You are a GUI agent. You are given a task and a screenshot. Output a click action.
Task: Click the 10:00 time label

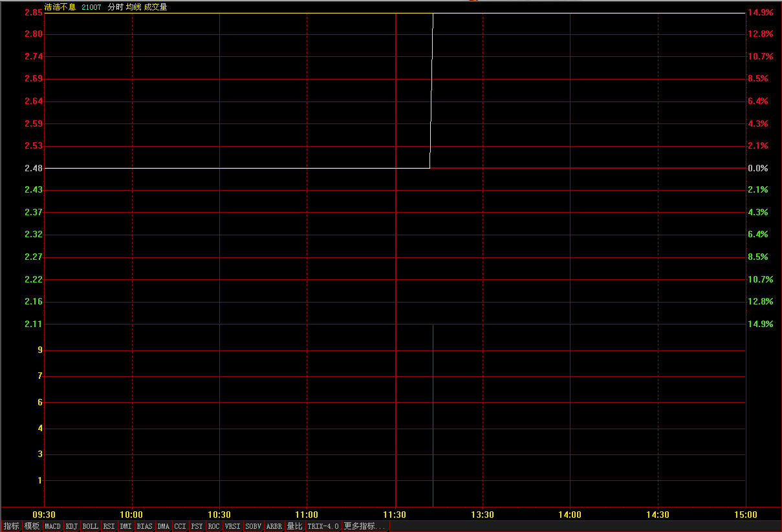point(132,515)
